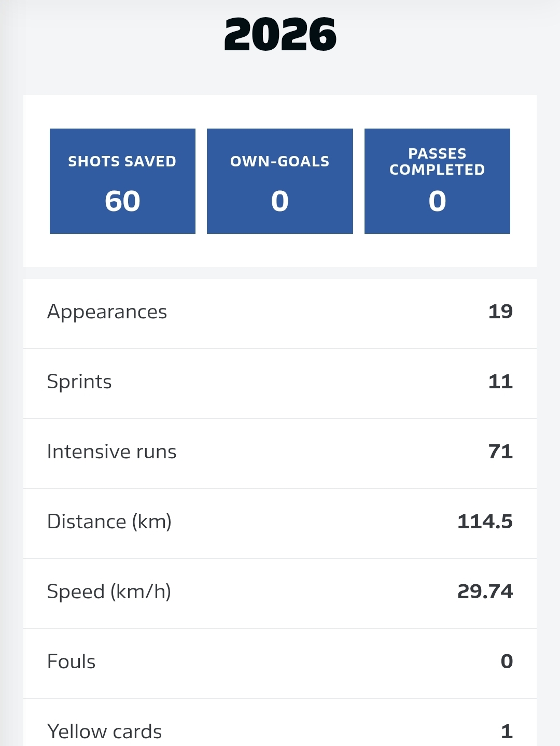
Task: Click the speed value 29.74
Action: pyautogui.click(x=485, y=592)
